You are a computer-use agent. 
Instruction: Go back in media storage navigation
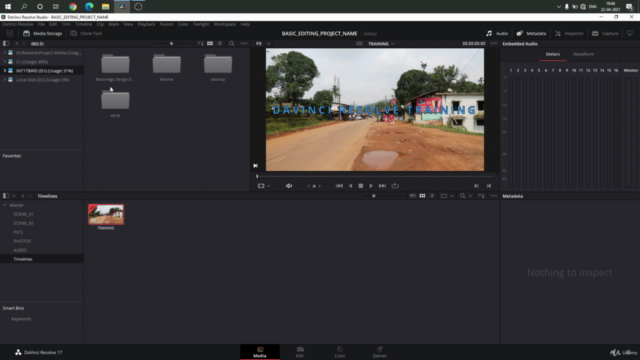pos(17,44)
